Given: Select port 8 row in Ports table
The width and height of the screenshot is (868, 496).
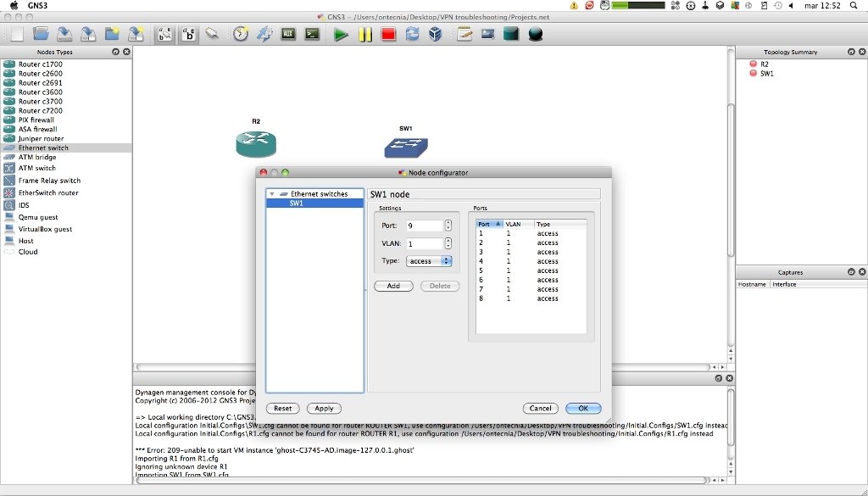Looking at the screenshot, I should click(531, 298).
